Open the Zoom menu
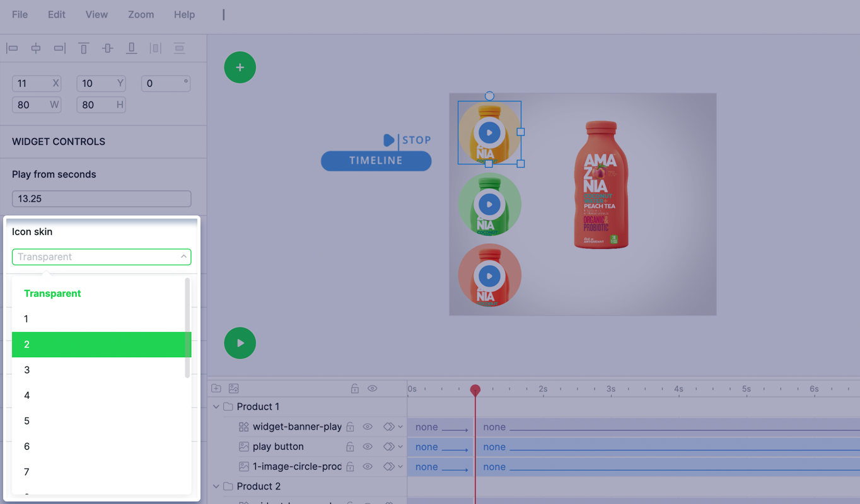 pos(141,14)
